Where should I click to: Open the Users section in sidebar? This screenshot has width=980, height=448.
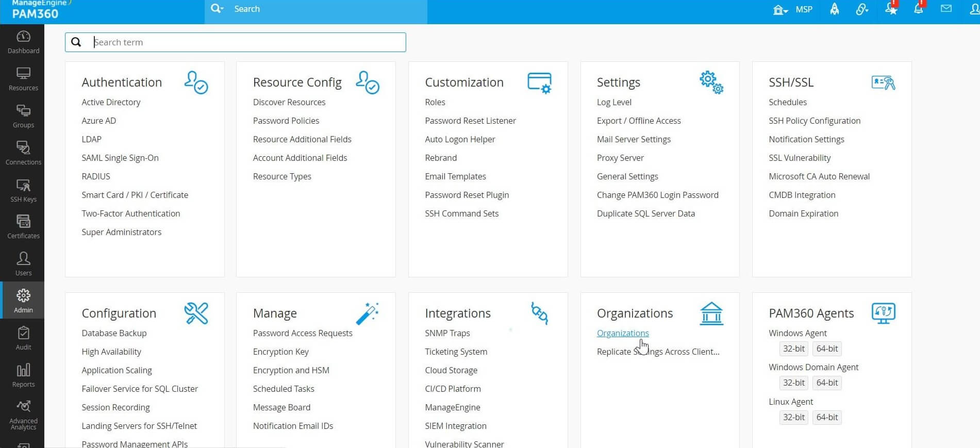(x=23, y=264)
